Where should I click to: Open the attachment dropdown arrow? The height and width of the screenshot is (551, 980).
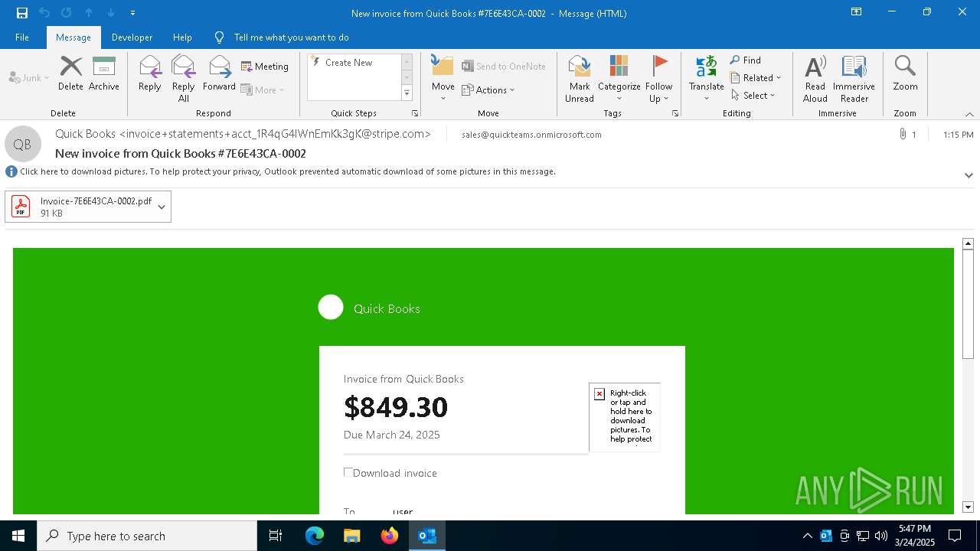click(x=162, y=207)
